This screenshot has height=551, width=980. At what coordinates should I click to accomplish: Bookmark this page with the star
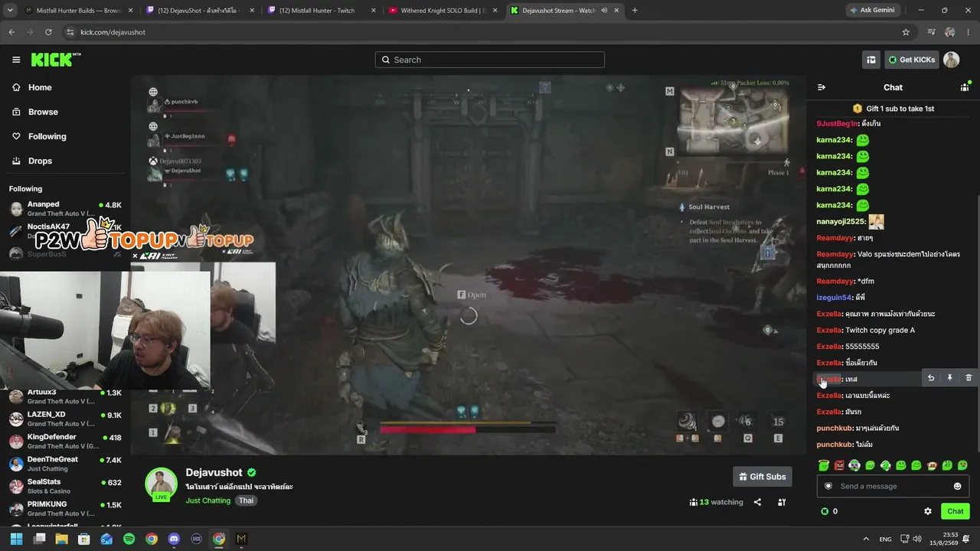906,32
